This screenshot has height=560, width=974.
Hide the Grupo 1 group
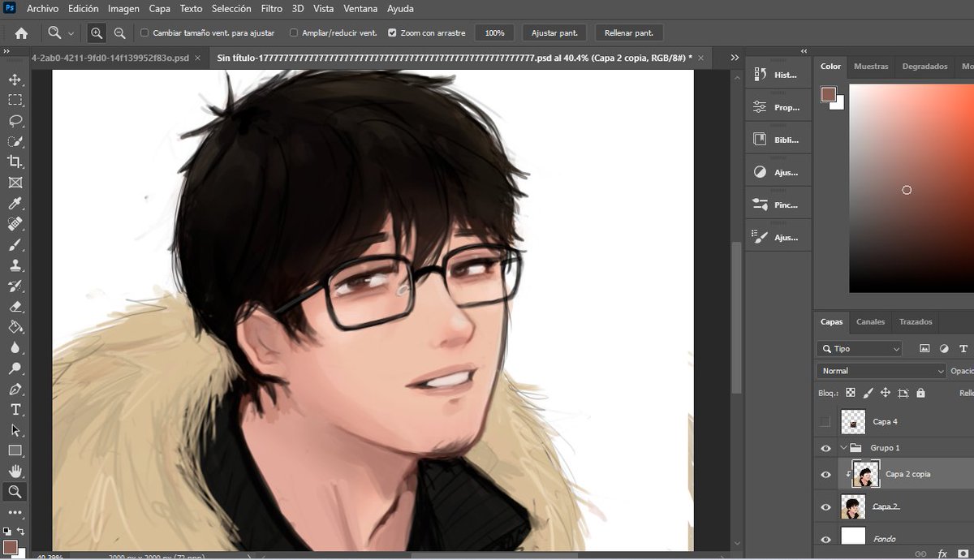[x=825, y=448]
